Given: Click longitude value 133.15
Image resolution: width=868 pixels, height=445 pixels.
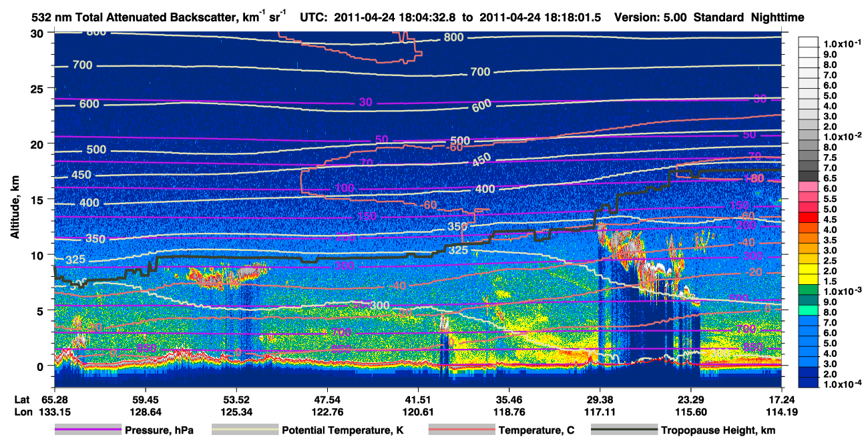Looking at the screenshot, I should coord(54,412).
